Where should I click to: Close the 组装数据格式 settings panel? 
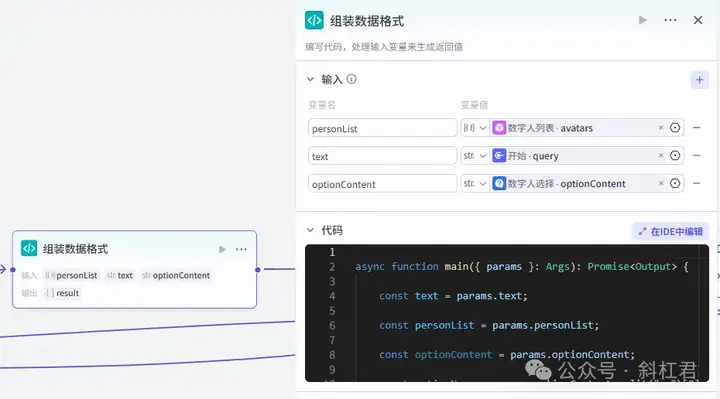pyautogui.click(x=698, y=20)
